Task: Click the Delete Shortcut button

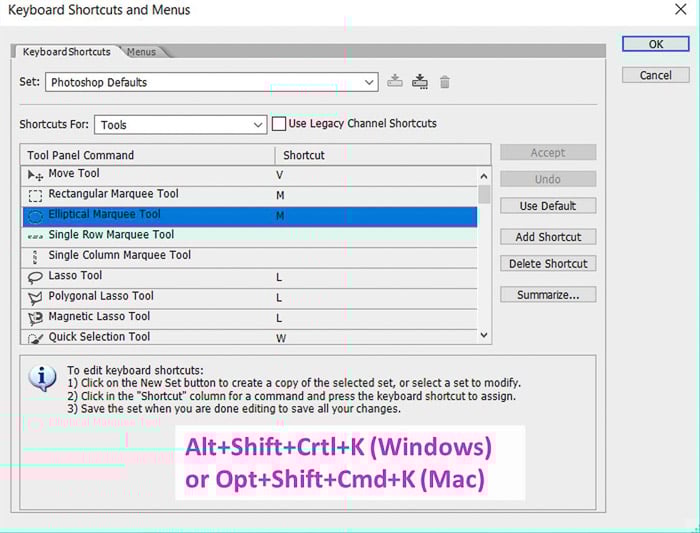Action: tap(548, 263)
